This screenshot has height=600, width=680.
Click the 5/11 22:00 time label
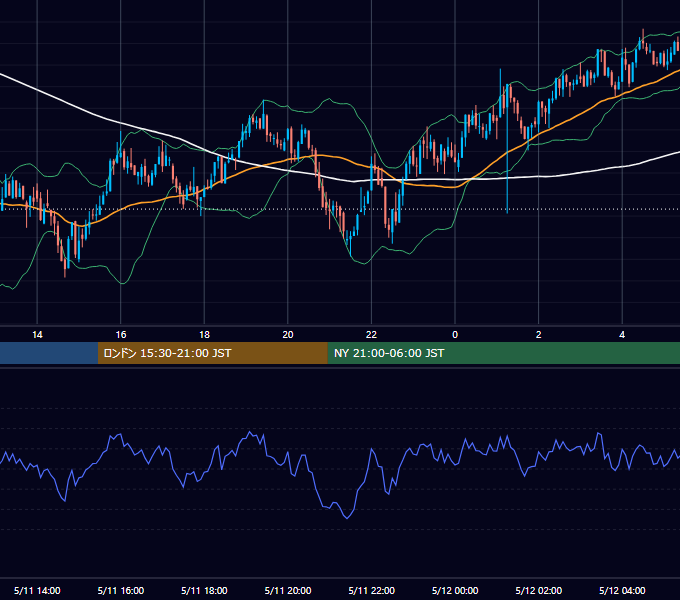372,590
